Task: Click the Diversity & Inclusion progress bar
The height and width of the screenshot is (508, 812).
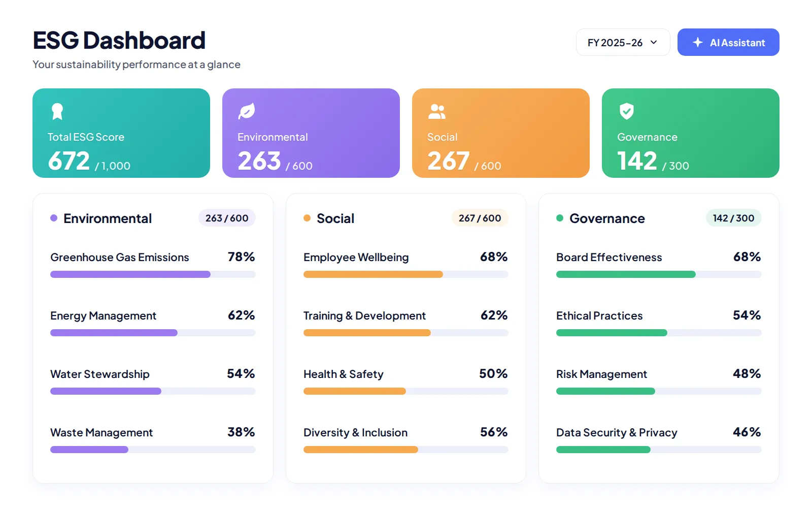Action: point(405,450)
